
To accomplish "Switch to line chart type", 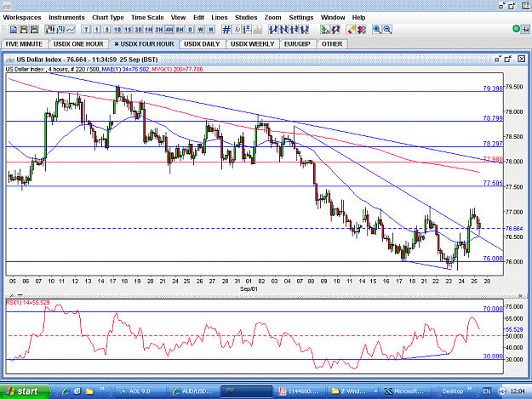I will tap(71, 30).
